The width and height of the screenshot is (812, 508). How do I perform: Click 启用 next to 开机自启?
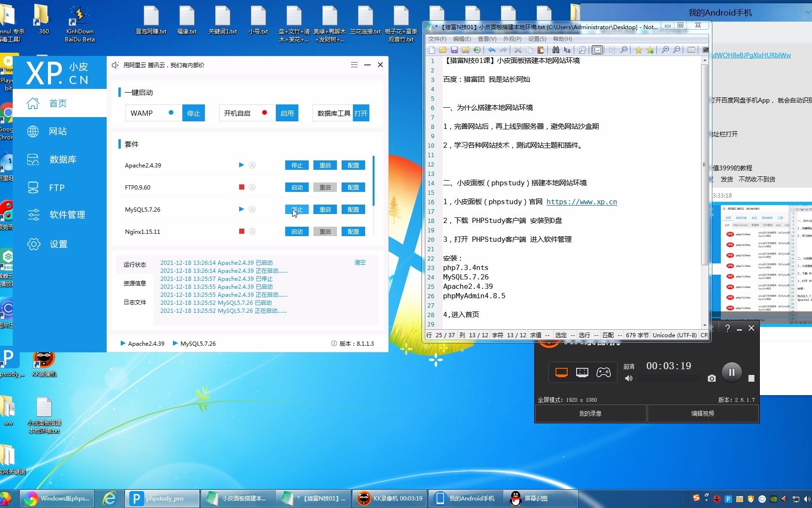point(287,113)
